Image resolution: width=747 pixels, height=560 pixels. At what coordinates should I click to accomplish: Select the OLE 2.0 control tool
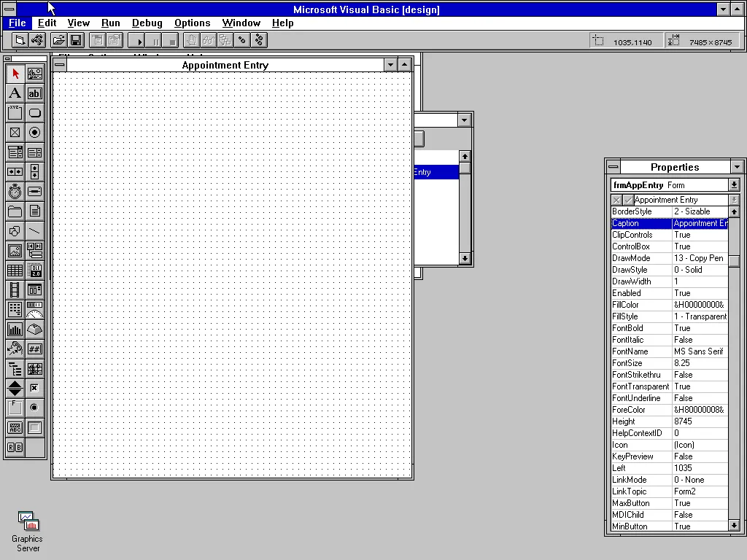(34, 270)
